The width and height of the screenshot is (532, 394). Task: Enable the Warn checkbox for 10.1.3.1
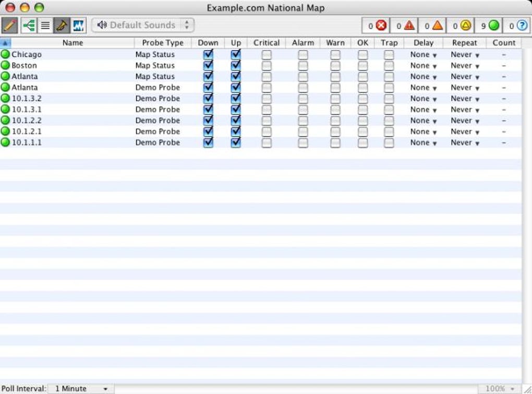click(335, 110)
